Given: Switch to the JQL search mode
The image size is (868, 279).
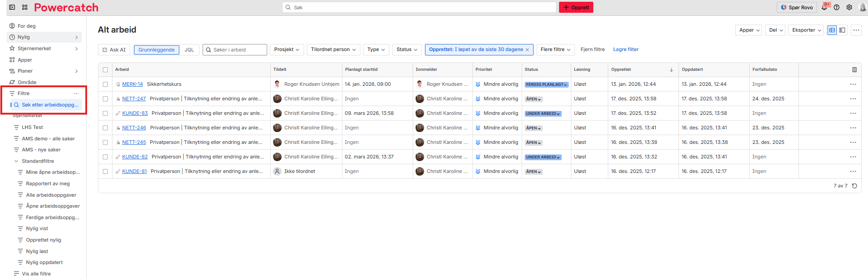Looking at the screenshot, I should (189, 50).
